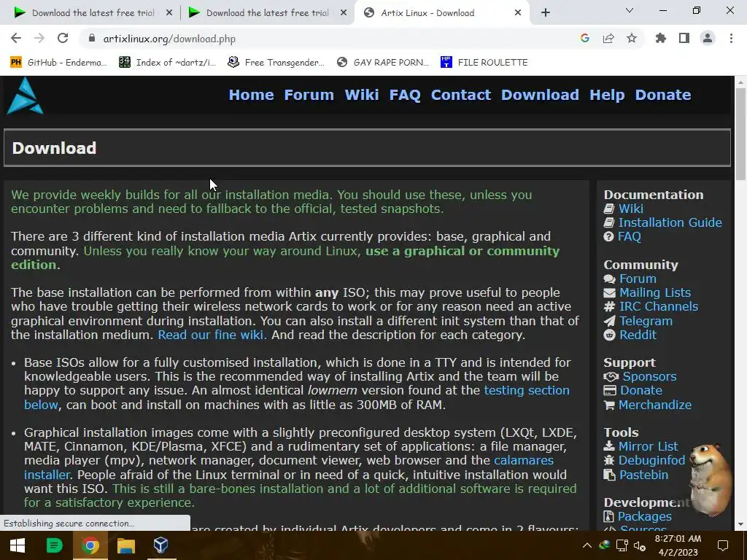Click the Artix Linux logo

(x=25, y=96)
